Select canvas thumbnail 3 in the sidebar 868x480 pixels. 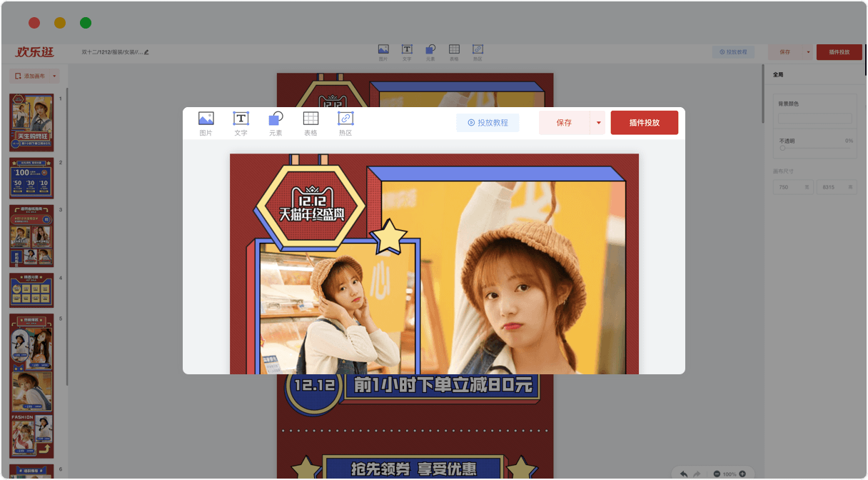[x=31, y=236]
